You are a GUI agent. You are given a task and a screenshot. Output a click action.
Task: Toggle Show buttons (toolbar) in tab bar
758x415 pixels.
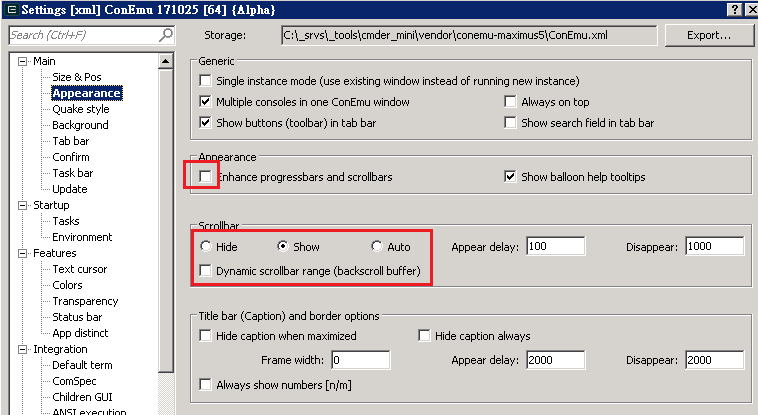(x=205, y=122)
